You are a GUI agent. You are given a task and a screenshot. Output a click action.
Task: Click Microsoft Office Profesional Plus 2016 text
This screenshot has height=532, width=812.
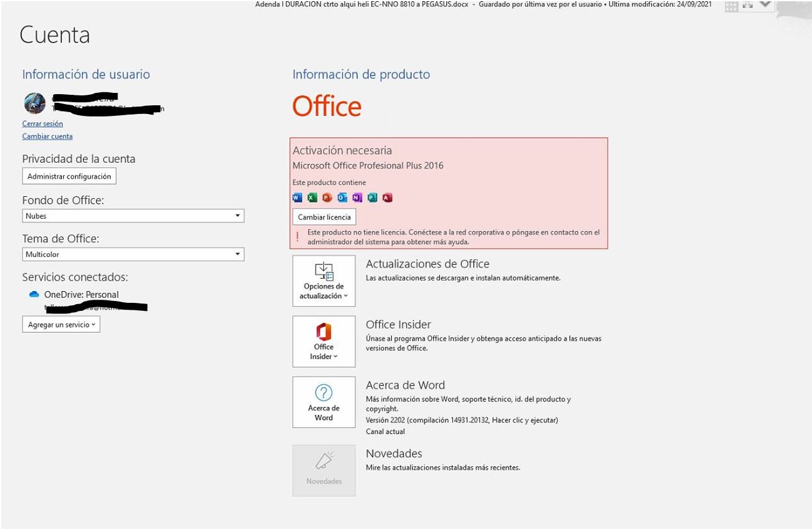click(x=368, y=165)
